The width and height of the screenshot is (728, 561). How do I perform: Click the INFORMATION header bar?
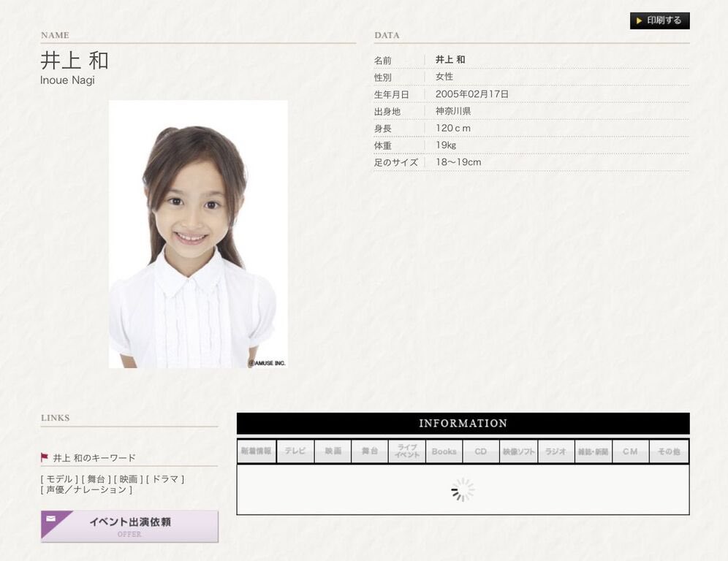click(x=463, y=423)
